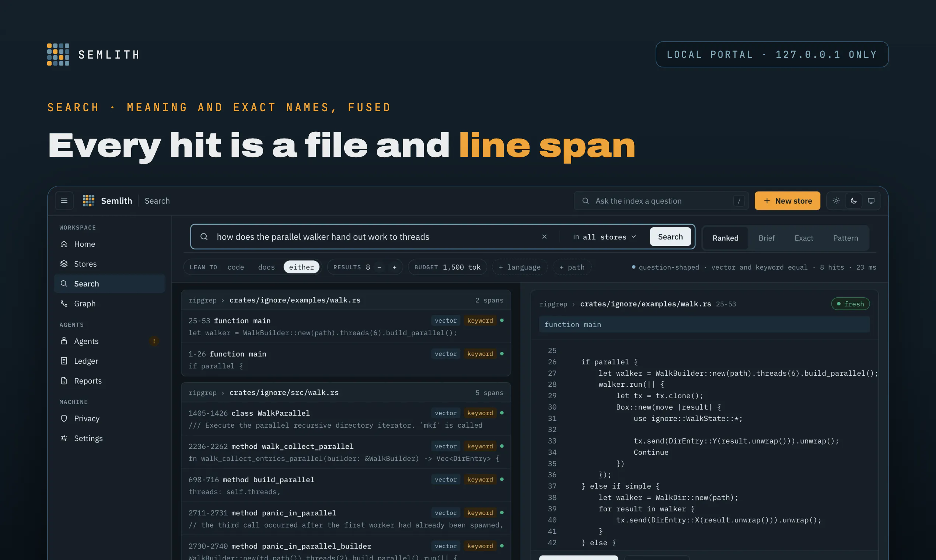Open the 'in all stores' dropdown
This screenshot has width=936, height=560.
pos(605,237)
